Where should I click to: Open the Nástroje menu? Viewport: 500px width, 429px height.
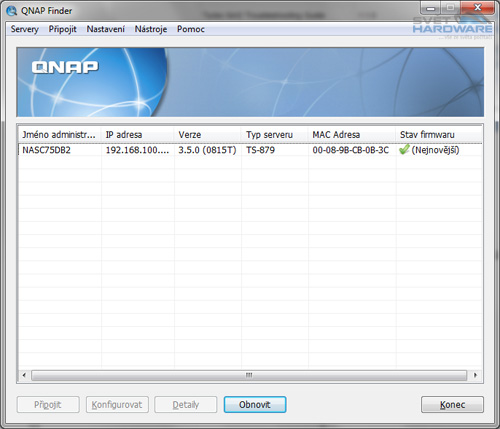coord(151,29)
